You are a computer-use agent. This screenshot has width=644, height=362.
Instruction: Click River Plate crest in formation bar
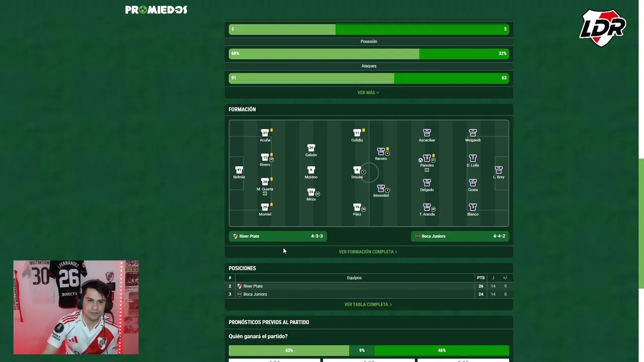coord(235,236)
